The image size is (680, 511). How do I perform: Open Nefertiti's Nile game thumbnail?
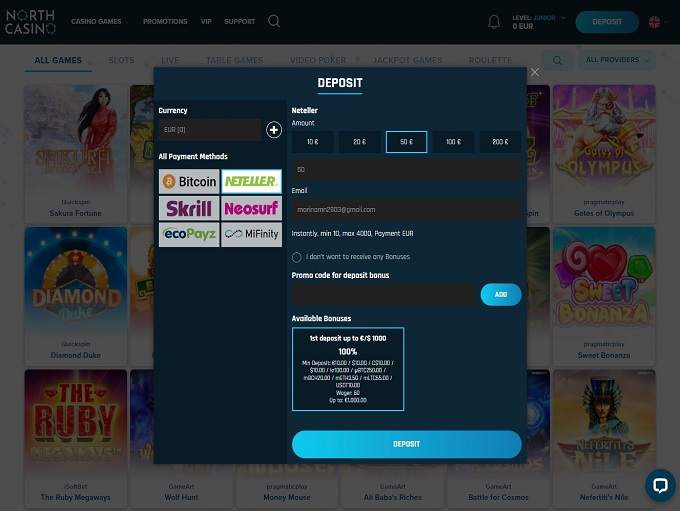tap(604, 423)
